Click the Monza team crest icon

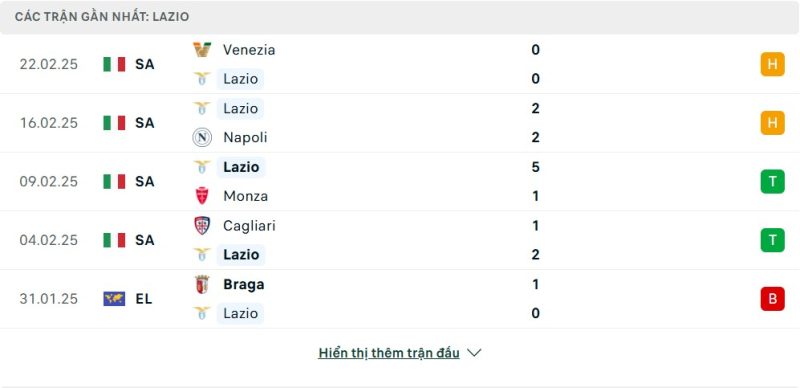(x=202, y=196)
